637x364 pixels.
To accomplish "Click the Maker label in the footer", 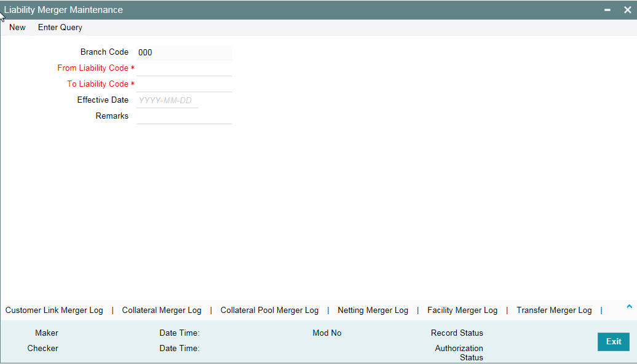I will [46, 333].
